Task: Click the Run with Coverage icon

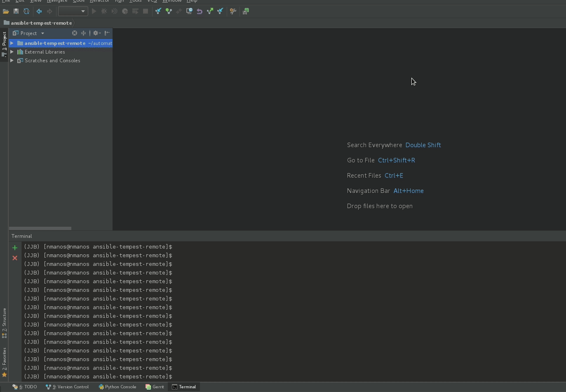Action: 115,12
